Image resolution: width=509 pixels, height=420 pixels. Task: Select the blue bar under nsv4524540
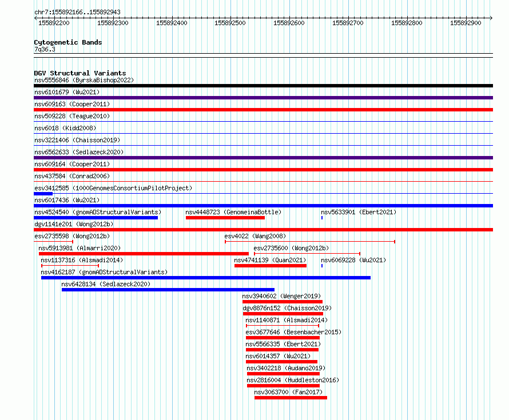click(x=96, y=218)
